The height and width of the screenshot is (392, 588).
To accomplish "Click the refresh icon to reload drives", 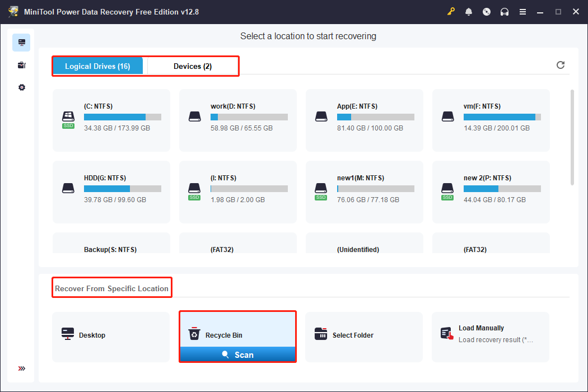I will tap(561, 65).
